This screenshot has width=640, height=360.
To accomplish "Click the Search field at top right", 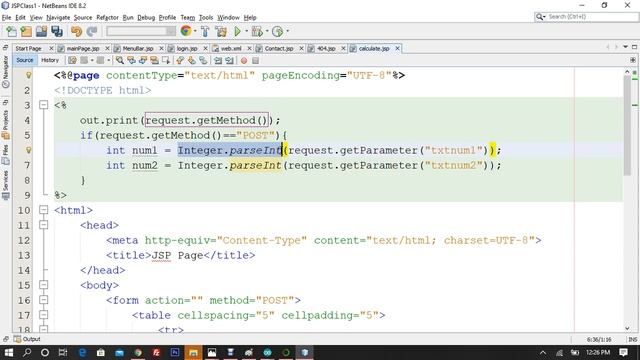I will click(x=586, y=17).
